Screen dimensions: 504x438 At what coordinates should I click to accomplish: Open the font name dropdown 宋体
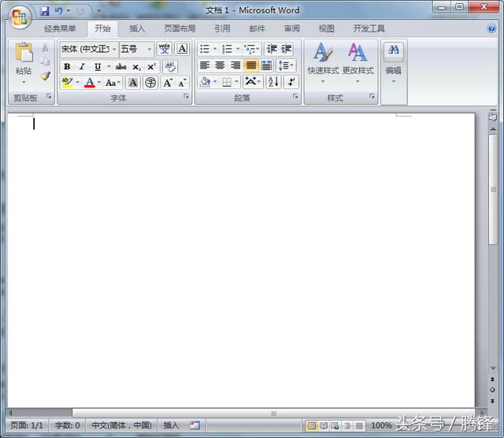click(x=114, y=49)
